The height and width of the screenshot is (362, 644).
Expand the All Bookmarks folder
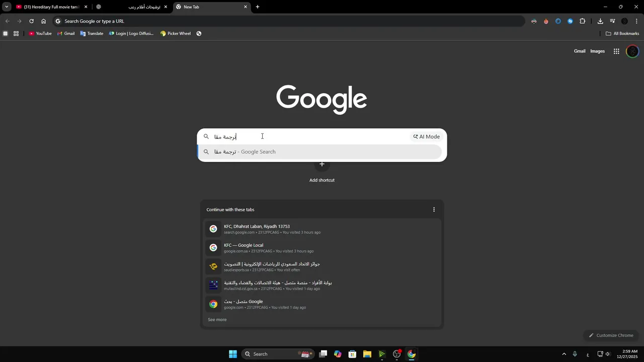click(622, 34)
